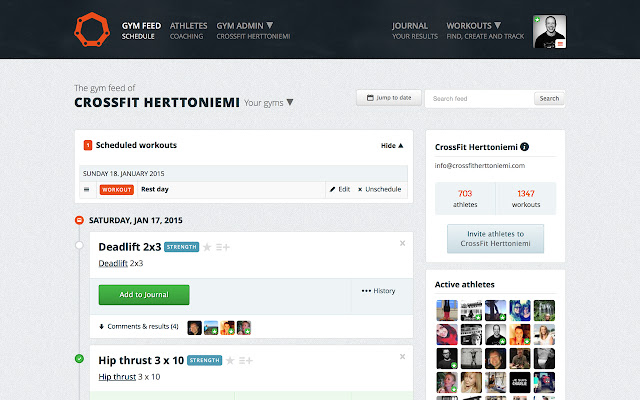
Task: Unschedule the Rest day workout
Action: click(x=380, y=188)
